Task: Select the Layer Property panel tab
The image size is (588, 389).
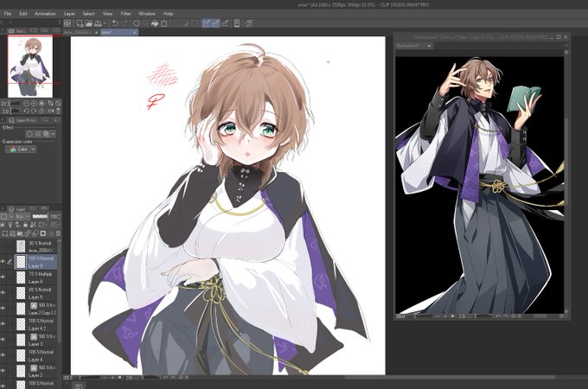Action: [23, 120]
